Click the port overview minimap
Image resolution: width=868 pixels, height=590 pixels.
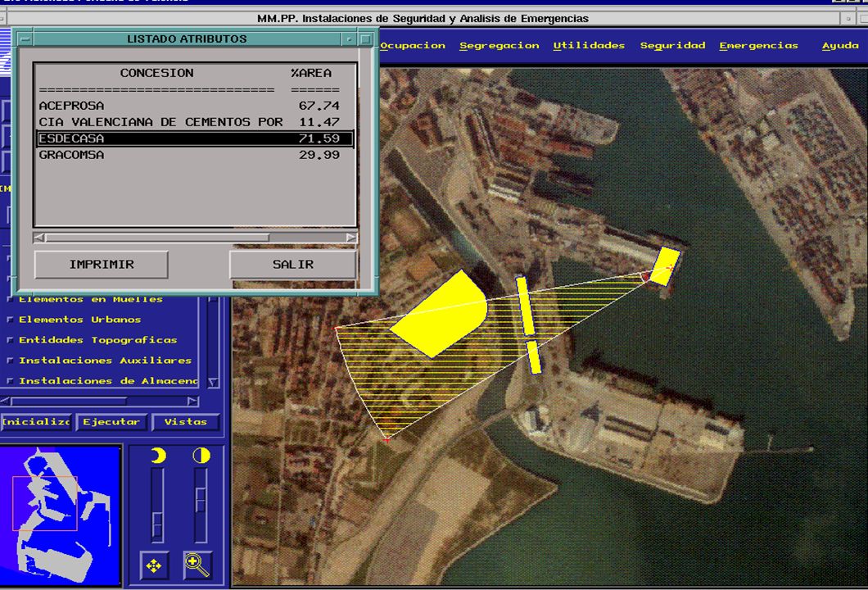pos(61,515)
